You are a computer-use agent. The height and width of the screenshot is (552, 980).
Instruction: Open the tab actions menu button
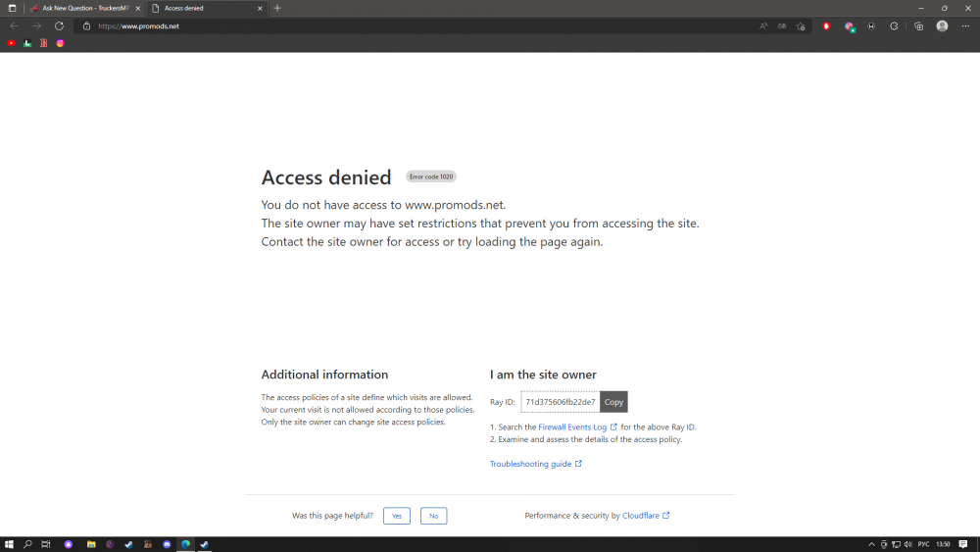point(12,8)
